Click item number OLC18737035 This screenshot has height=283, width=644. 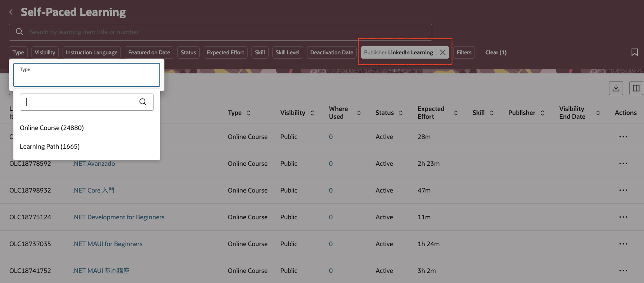point(30,244)
